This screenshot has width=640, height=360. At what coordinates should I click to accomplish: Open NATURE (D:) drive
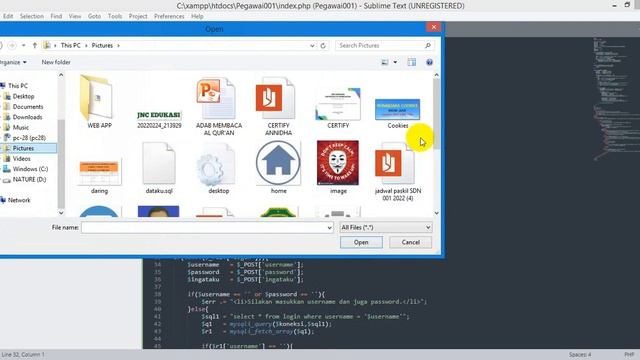[x=29, y=179]
